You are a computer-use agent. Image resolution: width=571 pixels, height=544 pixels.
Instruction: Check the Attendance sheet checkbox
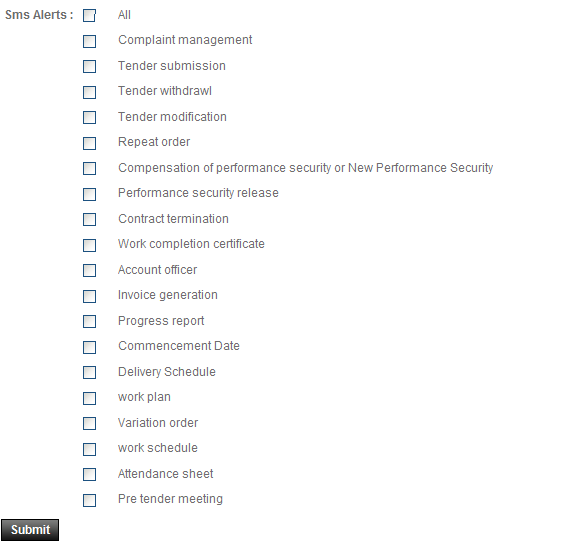[x=89, y=474]
